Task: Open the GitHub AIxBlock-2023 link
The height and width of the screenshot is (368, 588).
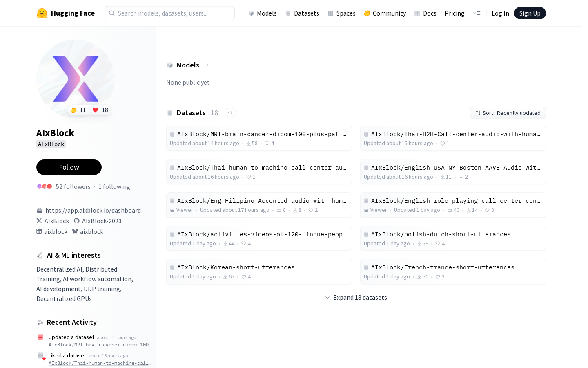Action: coord(98,221)
